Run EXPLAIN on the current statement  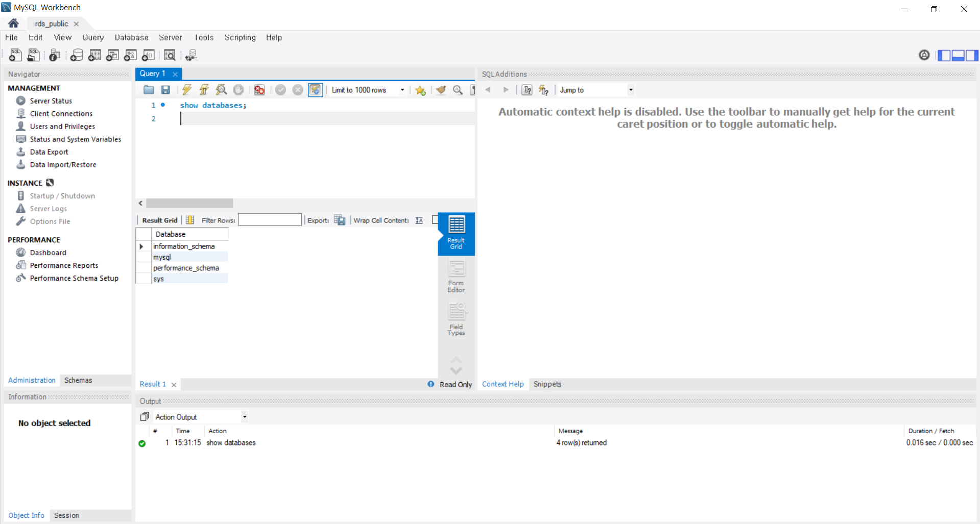pos(221,90)
